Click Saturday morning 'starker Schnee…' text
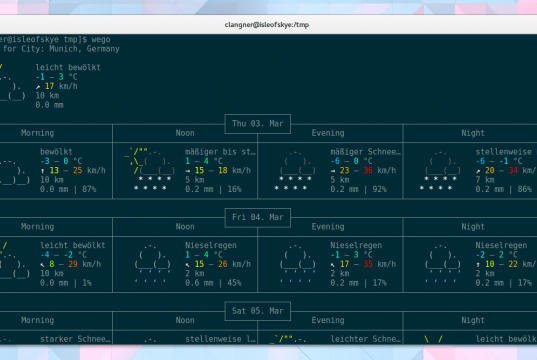 click(75, 339)
